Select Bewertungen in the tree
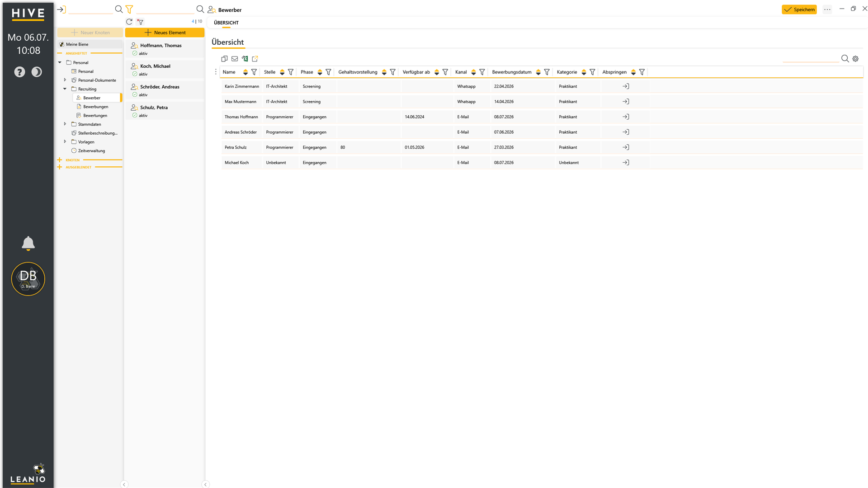This screenshot has width=868, height=488. [95, 116]
